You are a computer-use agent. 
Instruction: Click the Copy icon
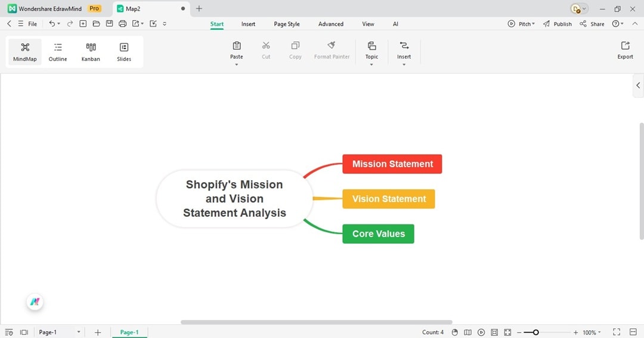click(295, 45)
